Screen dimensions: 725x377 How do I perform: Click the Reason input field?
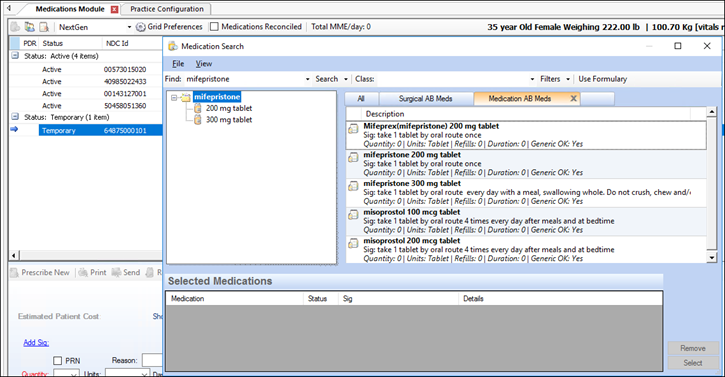click(x=152, y=360)
